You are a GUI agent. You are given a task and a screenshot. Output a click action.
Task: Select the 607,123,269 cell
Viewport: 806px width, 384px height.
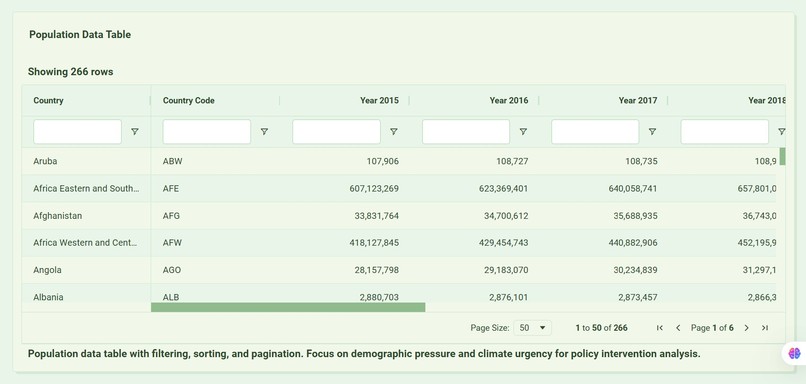(345, 189)
